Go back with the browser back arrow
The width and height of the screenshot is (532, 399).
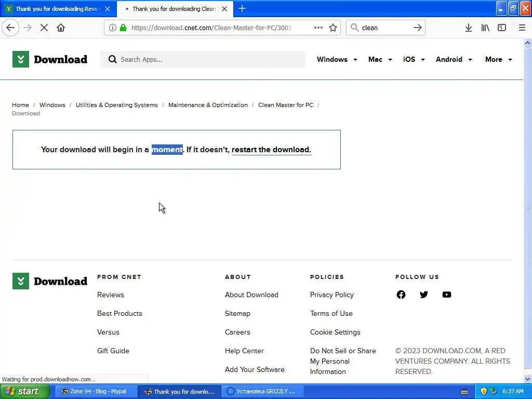(x=10, y=28)
